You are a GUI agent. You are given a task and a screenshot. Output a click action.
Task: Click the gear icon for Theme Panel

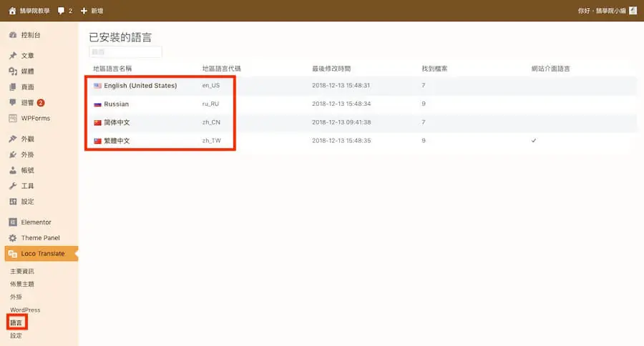[13, 237]
